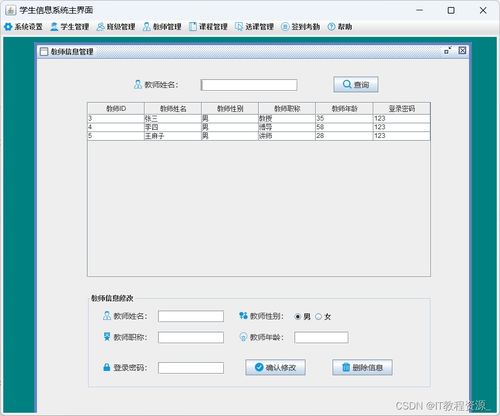Click the 选课管理 icon in menu bar
The image size is (500, 416).
point(239,27)
